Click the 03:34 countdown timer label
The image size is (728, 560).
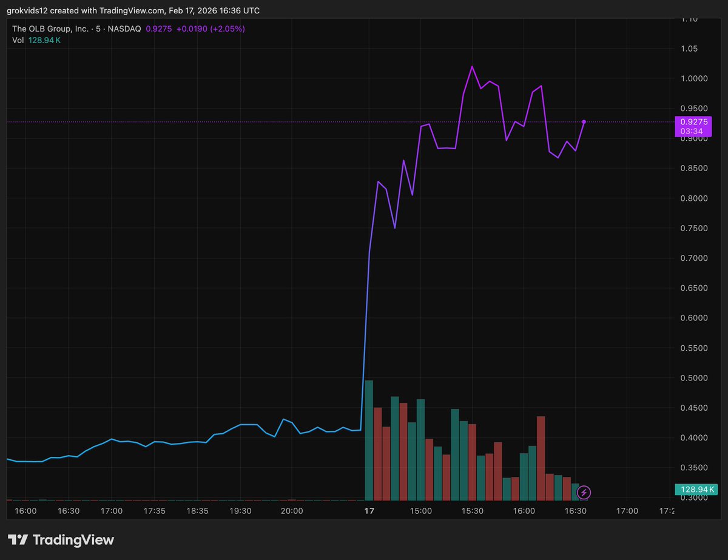tap(692, 131)
